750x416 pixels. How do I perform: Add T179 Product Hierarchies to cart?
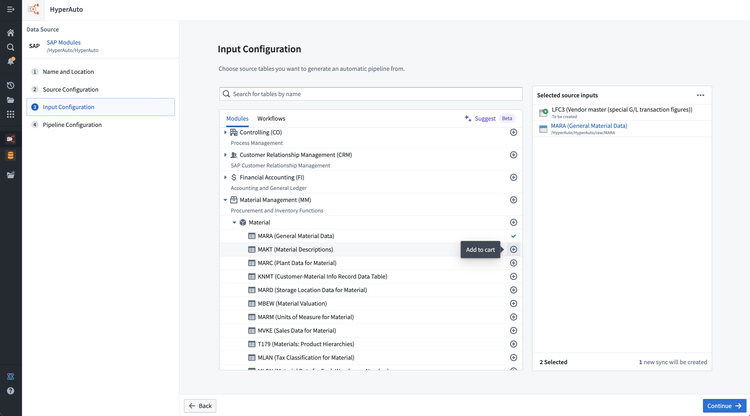pyautogui.click(x=513, y=344)
